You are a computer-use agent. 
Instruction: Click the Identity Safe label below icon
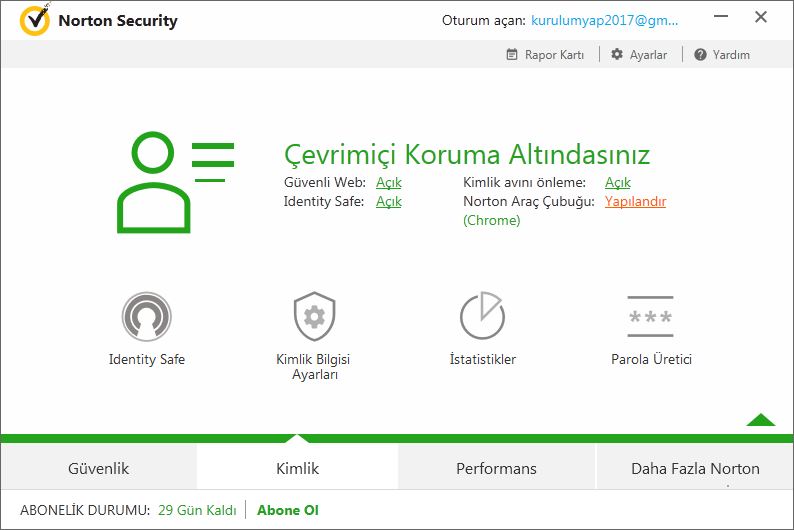click(x=147, y=359)
